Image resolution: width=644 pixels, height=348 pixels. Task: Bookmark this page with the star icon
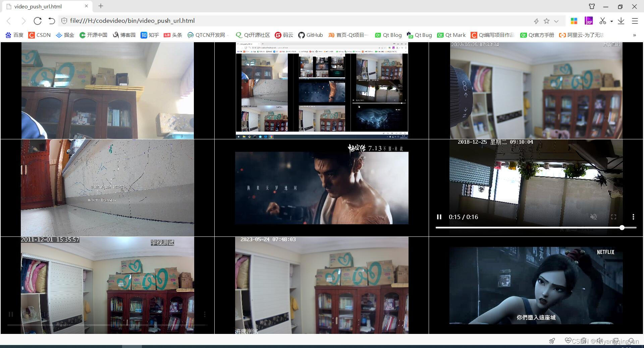click(x=547, y=21)
